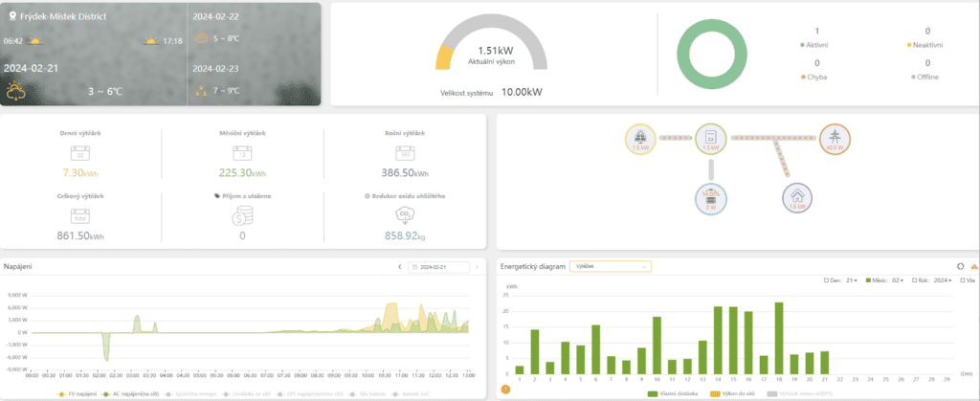
Task: Click the Chyba status label
Action: (817, 77)
